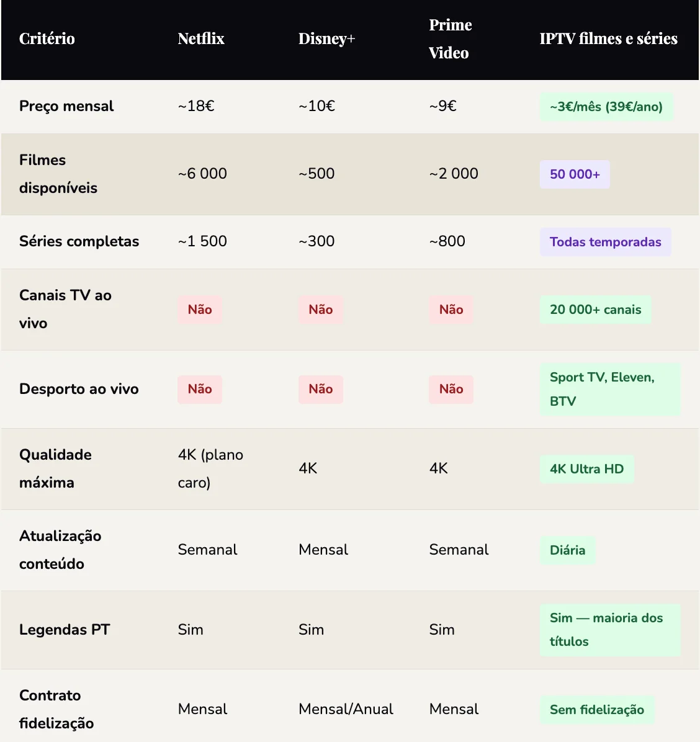Viewport: 700px width, 742px height.
Task: Click the Disney+ column header
Action: coord(326,39)
